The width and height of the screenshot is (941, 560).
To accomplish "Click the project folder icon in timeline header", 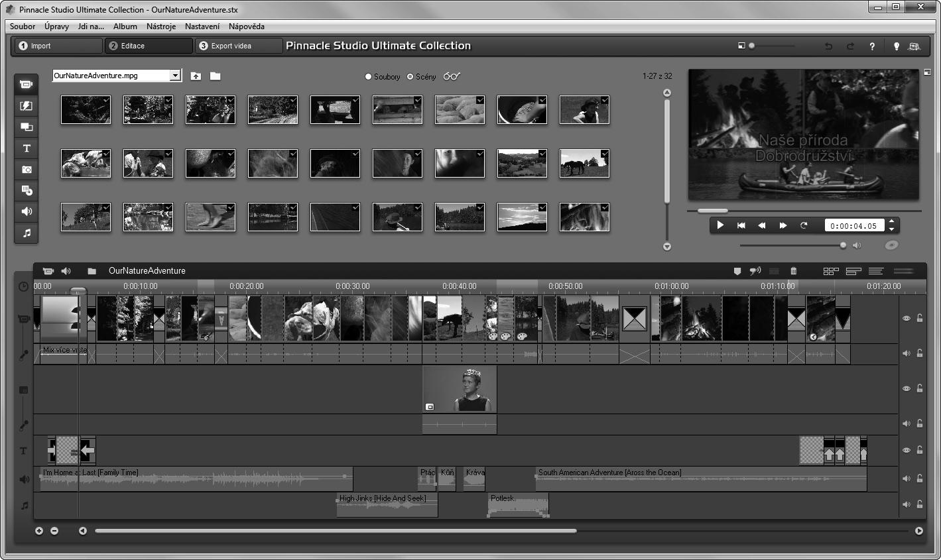I will pos(92,271).
